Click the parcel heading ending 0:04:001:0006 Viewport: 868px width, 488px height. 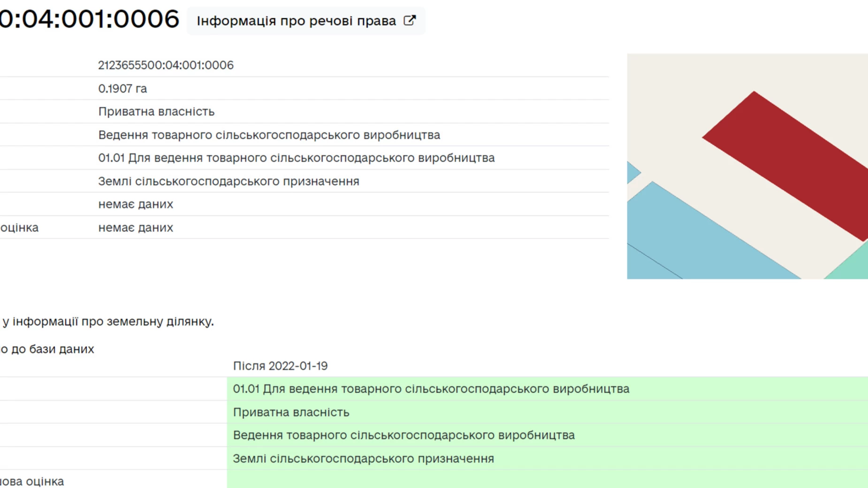coord(89,19)
